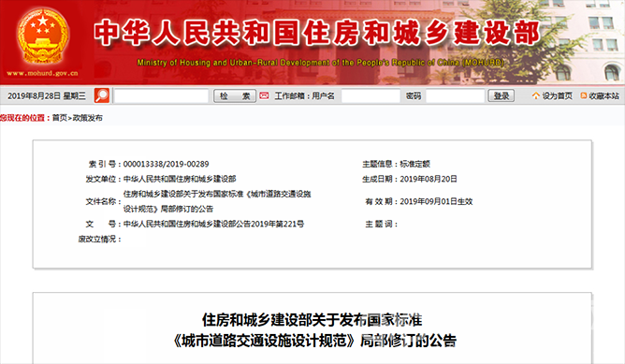Click the 生成日期 value 2019年08月20日
Image resolution: width=625 pixels, height=364 pixels.
[429, 179]
